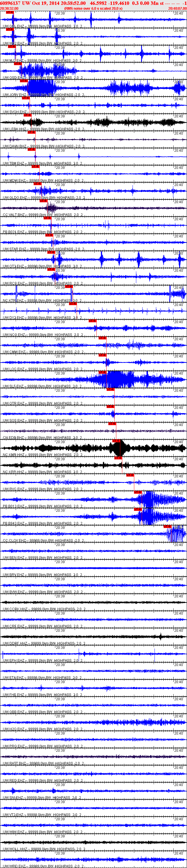Select the 'UW GLDO EHZ' station label
Viewport: 187px width, 868px height.
[15, 198]
